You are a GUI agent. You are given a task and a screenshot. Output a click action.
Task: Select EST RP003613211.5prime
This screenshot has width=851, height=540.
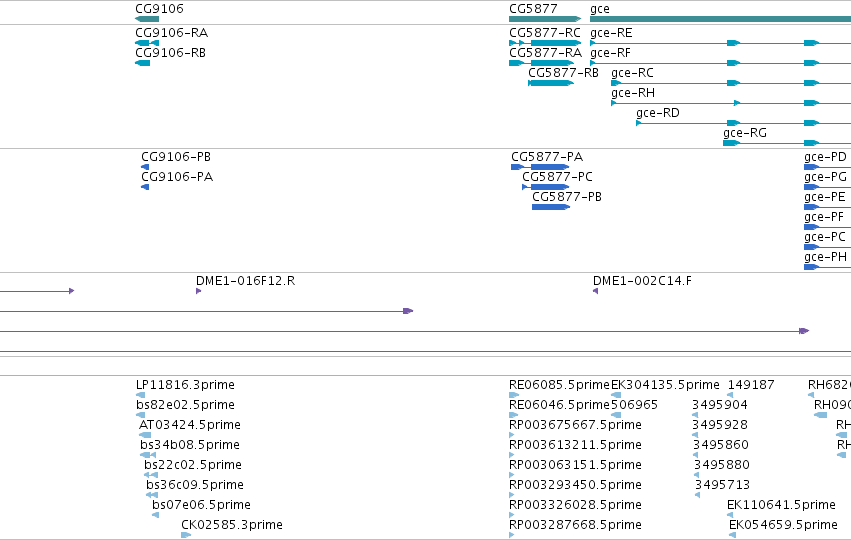pyautogui.click(x=511, y=455)
